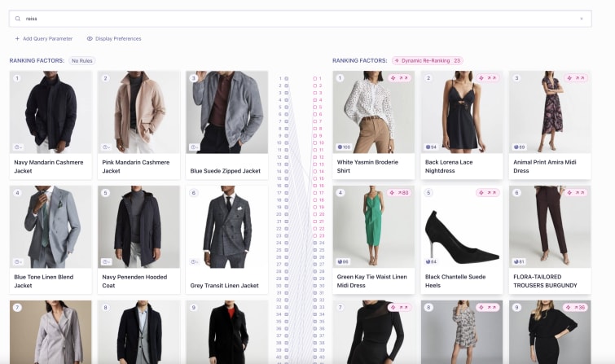Open left result 8 dark overcoat thumbnail
Viewport: 615px width, 364px height.
[x=138, y=332]
